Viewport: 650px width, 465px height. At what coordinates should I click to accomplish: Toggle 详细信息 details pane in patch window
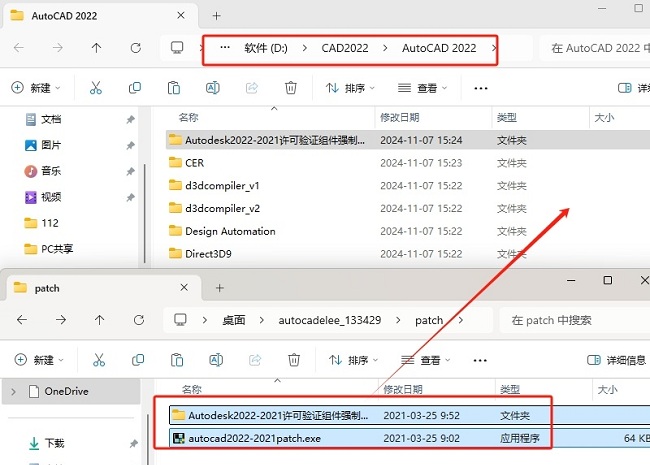tap(617, 360)
